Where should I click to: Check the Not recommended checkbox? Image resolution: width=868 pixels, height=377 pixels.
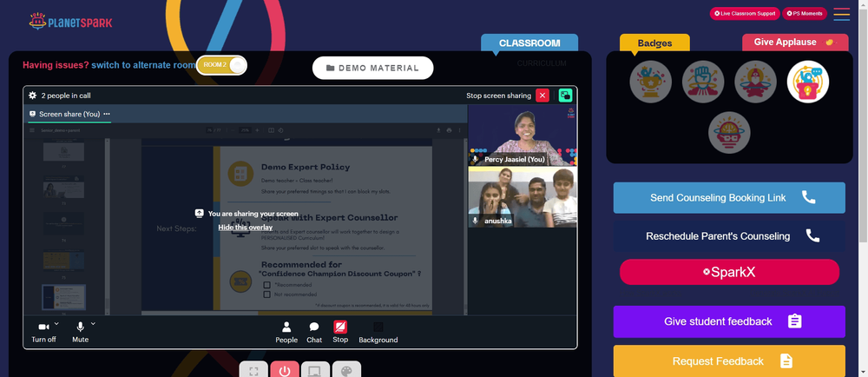[x=266, y=294]
